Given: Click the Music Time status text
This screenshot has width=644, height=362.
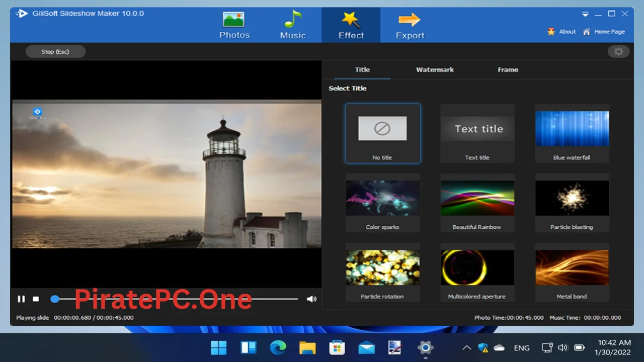Looking at the screenshot, I should pyautogui.click(x=586, y=318).
